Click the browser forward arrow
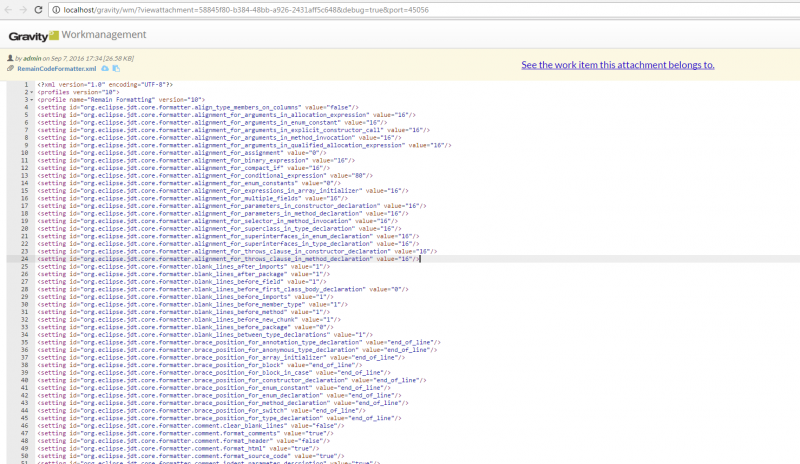 point(24,9)
